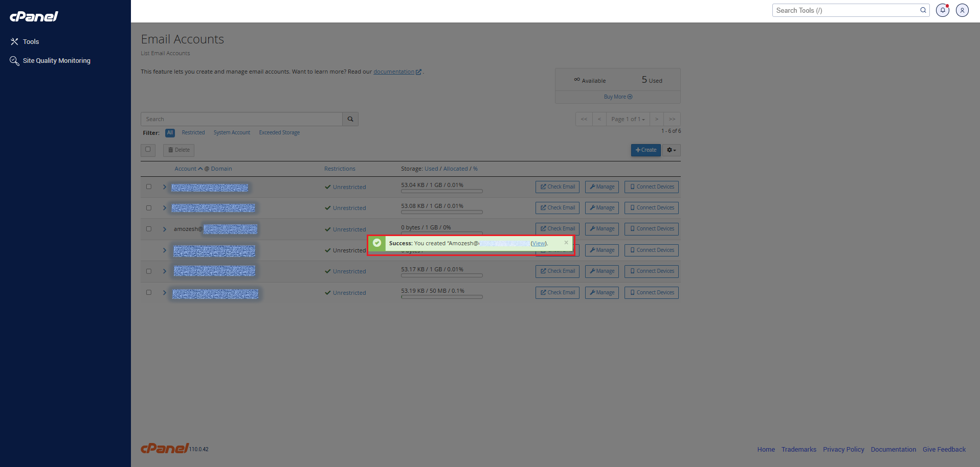
Task: Click the View link in success message
Action: point(538,244)
